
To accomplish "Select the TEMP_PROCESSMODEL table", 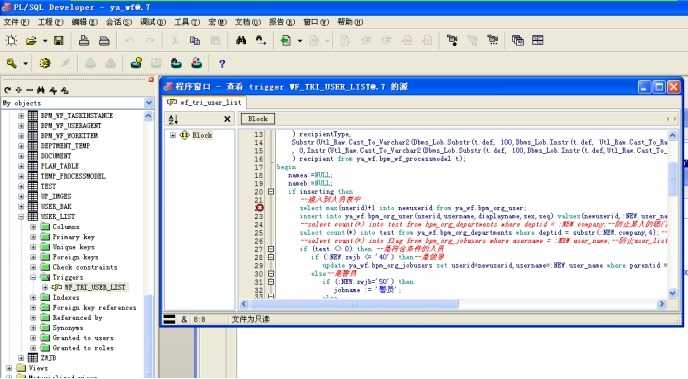I will tap(73, 176).
